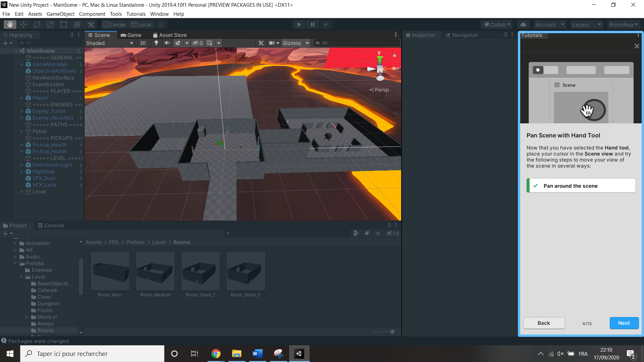Click Next in tutorial panel

pyautogui.click(x=624, y=323)
